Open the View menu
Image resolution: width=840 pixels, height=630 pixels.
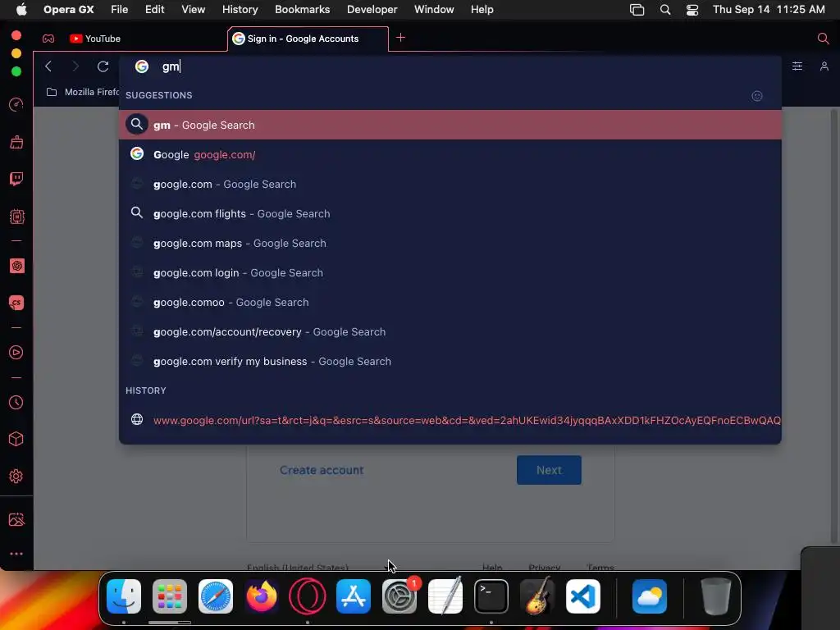click(193, 10)
